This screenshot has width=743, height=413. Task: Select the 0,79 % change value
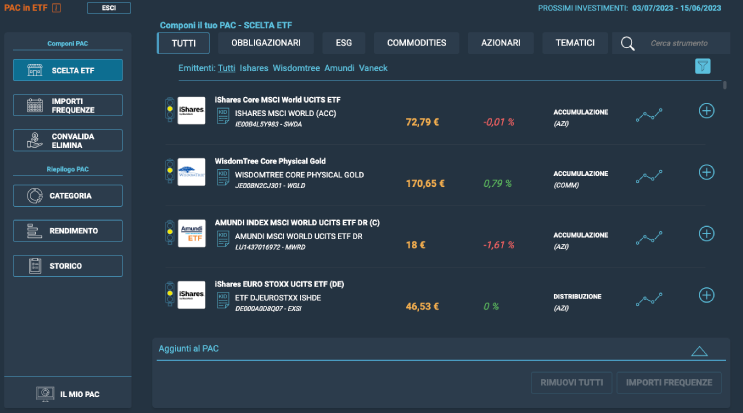pyautogui.click(x=498, y=184)
